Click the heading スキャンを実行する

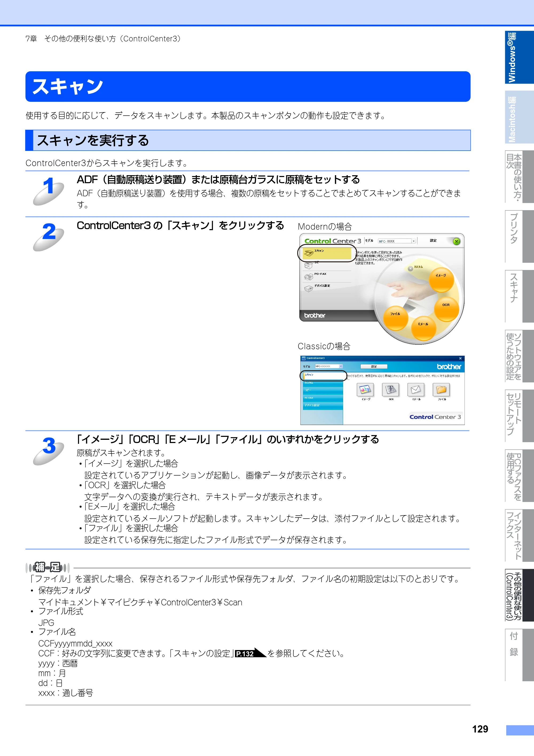(93, 140)
